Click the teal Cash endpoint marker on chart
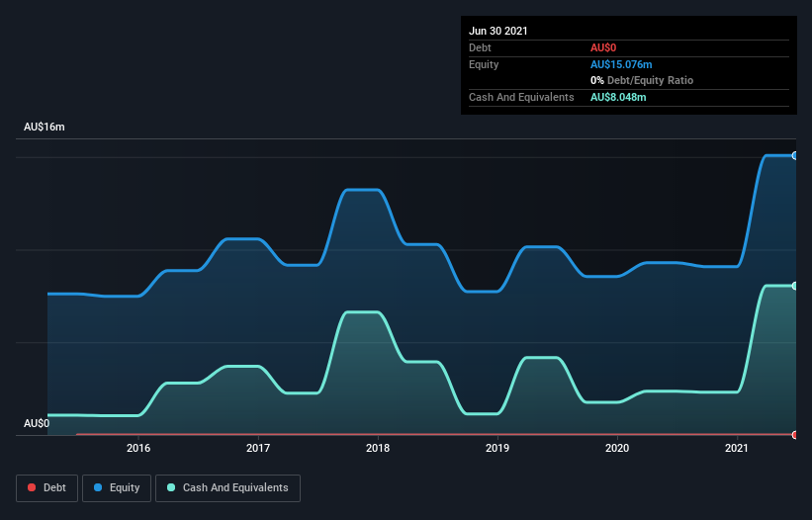 pyautogui.click(x=794, y=286)
